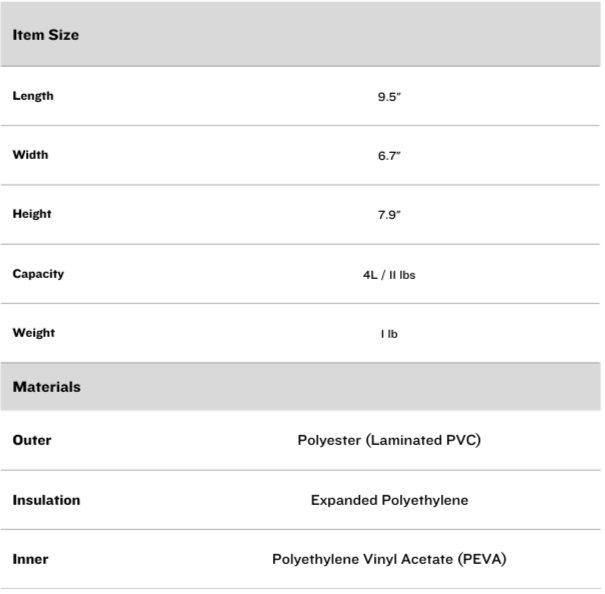Screen dimensions: 605x594
Task: Select the Width row label
Action: [x=30, y=155]
